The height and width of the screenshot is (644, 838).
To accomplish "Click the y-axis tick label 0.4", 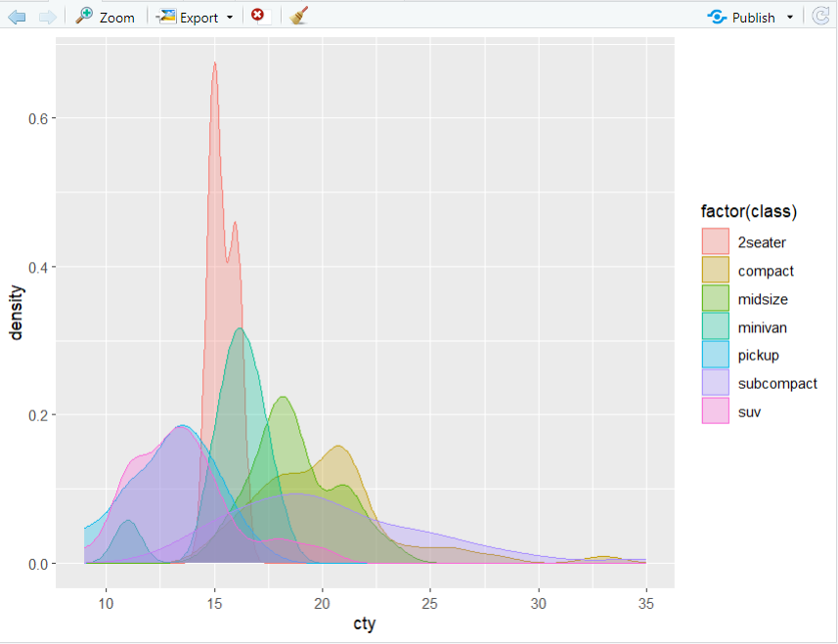I will tap(38, 267).
